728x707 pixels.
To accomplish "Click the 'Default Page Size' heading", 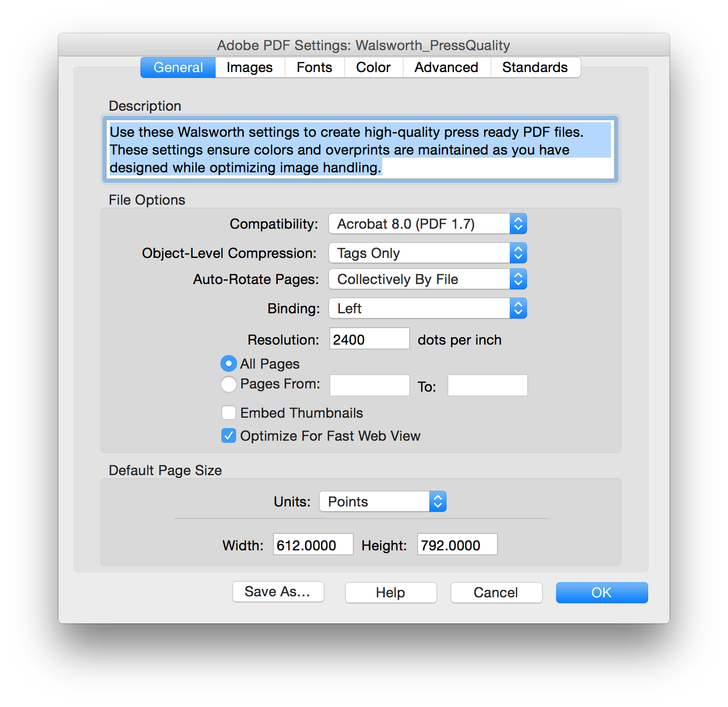I will tap(165, 470).
